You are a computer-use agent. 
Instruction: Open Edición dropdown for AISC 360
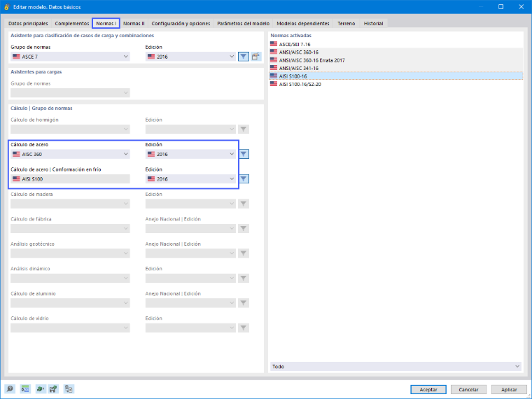click(x=190, y=154)
